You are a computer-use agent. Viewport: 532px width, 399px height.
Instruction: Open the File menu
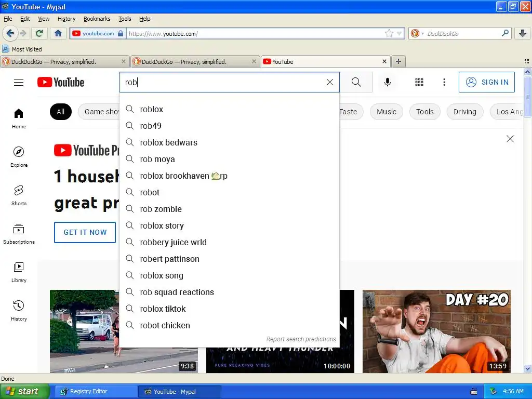tap(8, 19)
